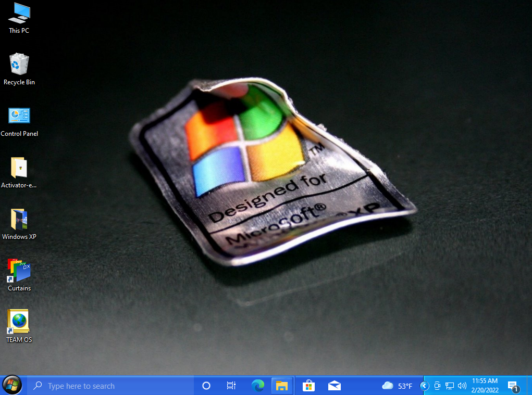Viewport: 532px width, 395px height.
Task: Open the 53°F weather widget
Action: click(397, 386)
